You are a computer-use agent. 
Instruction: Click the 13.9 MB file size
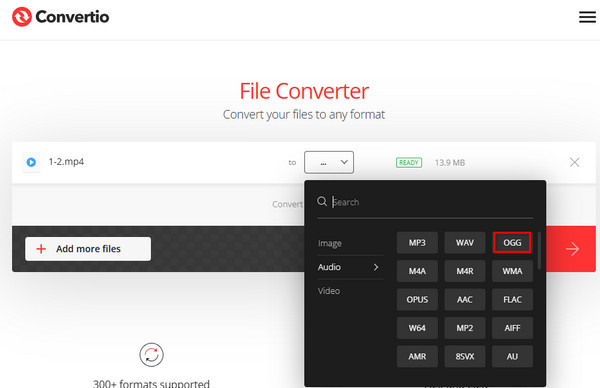click(x=450, y=163)
